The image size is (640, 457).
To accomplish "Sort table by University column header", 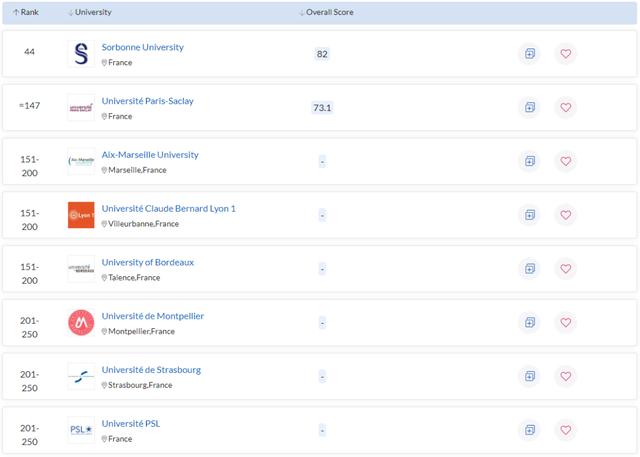I will point(90,12).
